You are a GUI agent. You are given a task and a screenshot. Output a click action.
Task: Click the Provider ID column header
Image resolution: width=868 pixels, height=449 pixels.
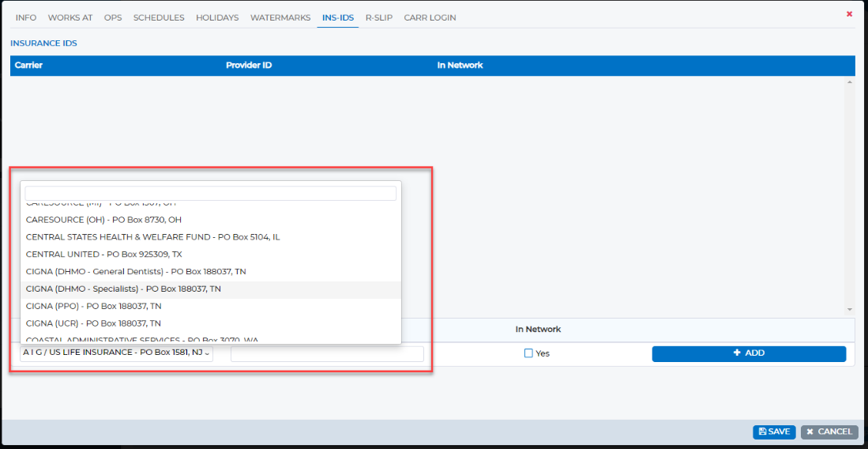coord(249,66)
